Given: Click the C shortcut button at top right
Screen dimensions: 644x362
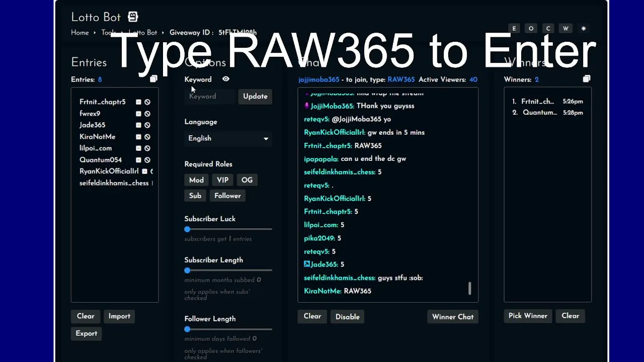Looking at the screenshot, I should [x=548, y=29].
